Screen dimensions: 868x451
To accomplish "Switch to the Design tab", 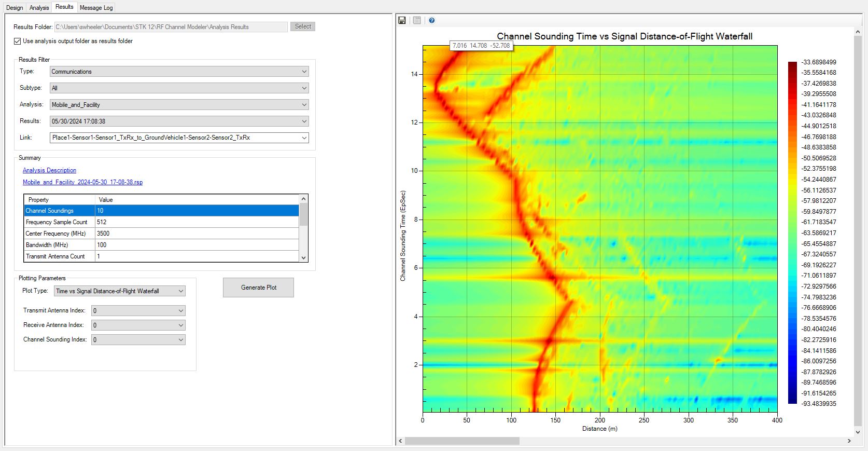I will 15,7.
